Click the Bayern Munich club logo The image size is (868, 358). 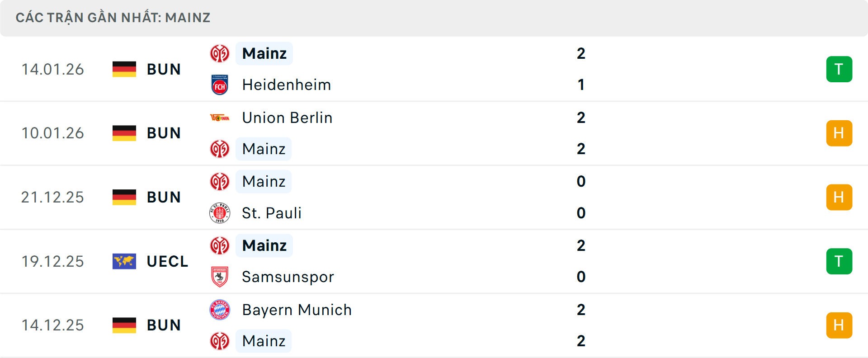pos(220,310)
